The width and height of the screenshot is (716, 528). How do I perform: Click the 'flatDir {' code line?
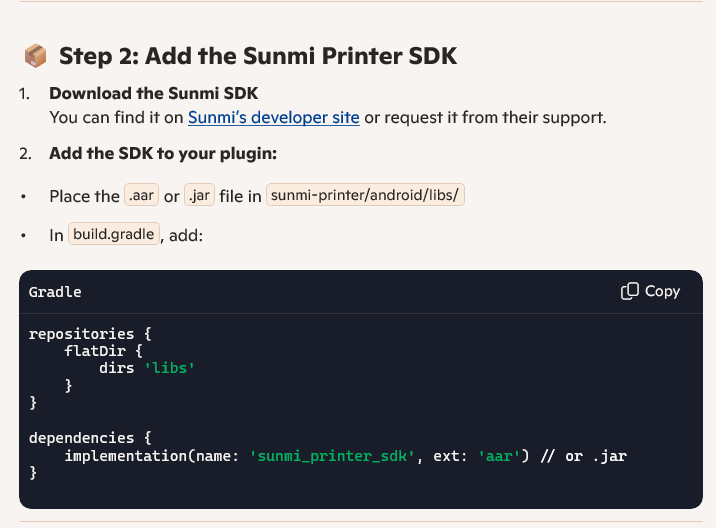pyautogui.click(x=103, y=351)
